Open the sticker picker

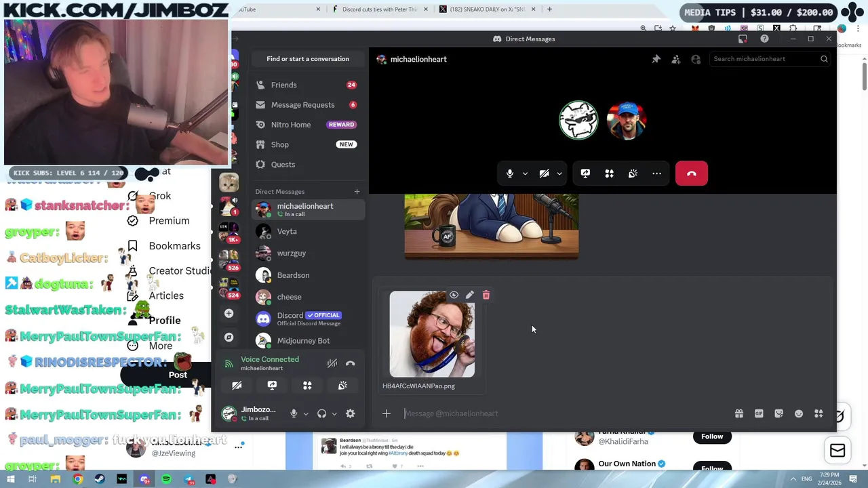778,413
